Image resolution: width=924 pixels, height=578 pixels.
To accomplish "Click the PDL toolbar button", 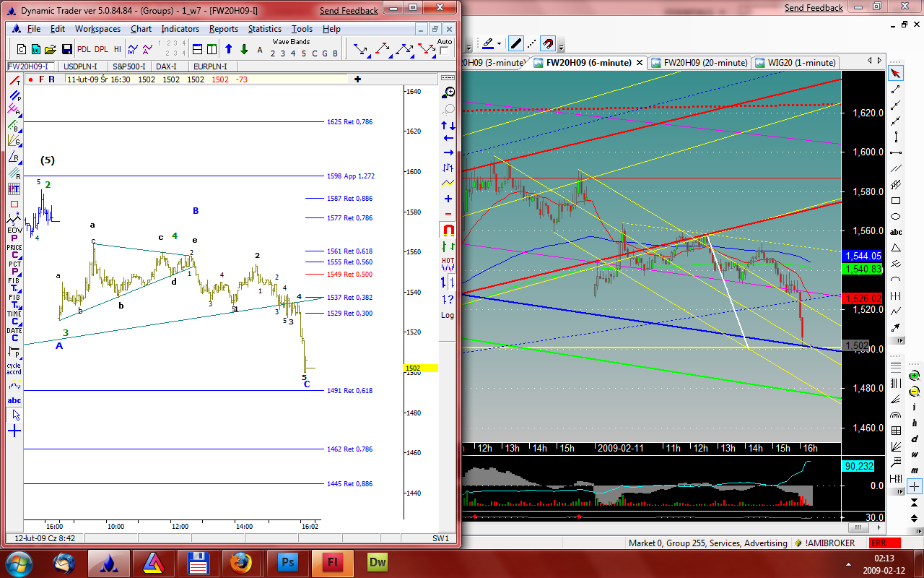I will pyautogui.click(x=84, y=49).
